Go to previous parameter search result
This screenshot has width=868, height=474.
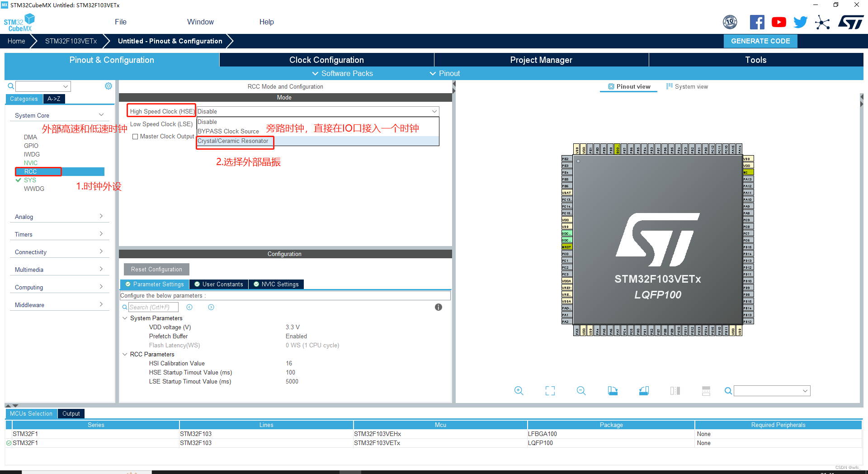pyautogui.click(x=189, y=307)
